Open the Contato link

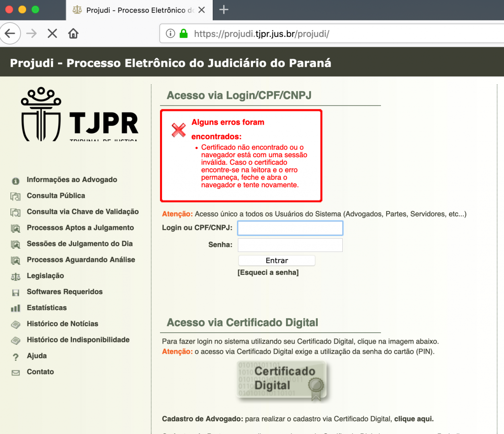tap(40, 373)
